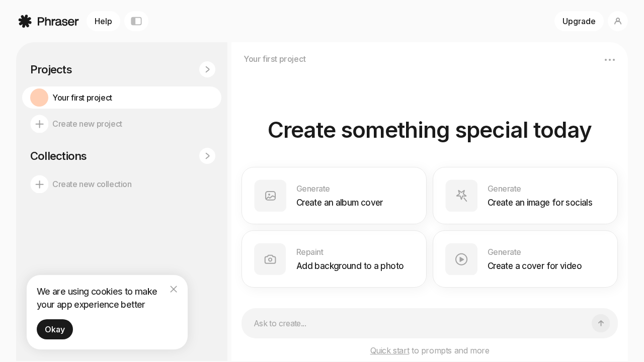Open the Quick start link
The width and height of the screenshot is (644, 362).
(x=390, y=350)
